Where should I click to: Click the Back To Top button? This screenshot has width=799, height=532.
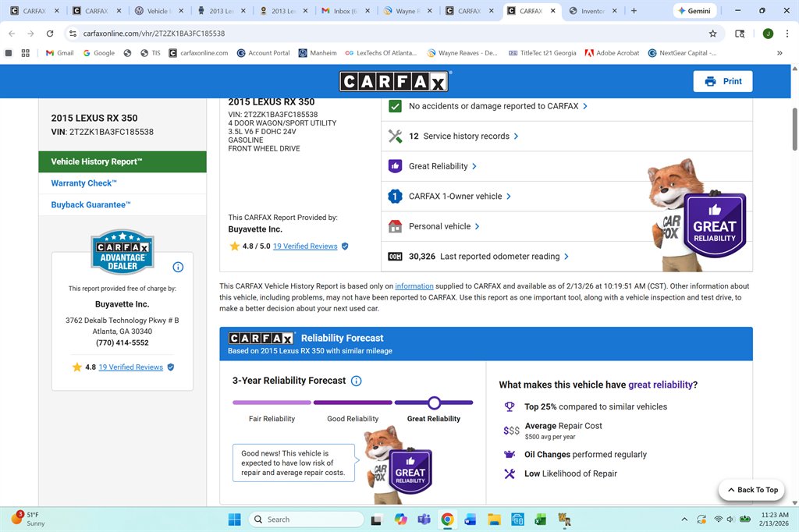tap(751, 490)
